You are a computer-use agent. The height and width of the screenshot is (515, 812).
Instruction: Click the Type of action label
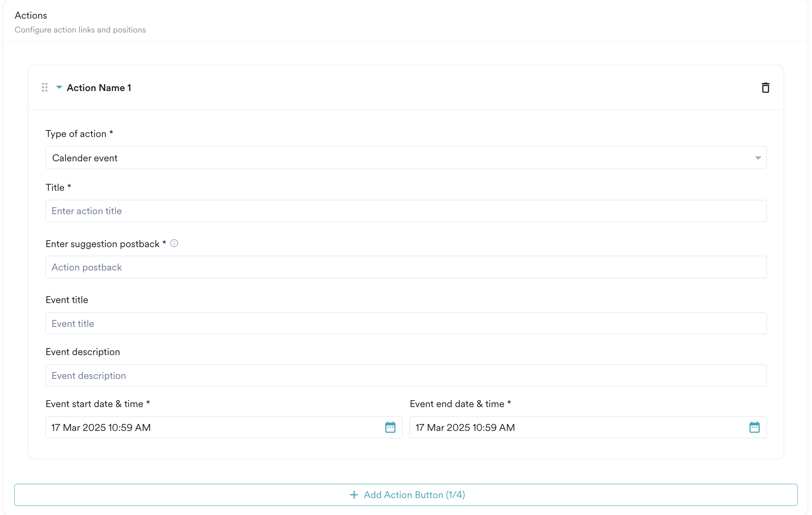76,134
